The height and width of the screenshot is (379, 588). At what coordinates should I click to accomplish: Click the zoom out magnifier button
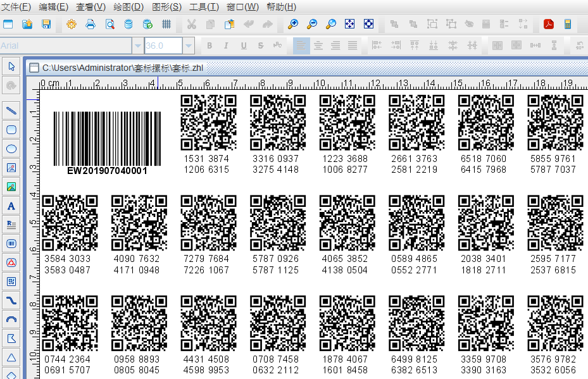tap(312, 25)
